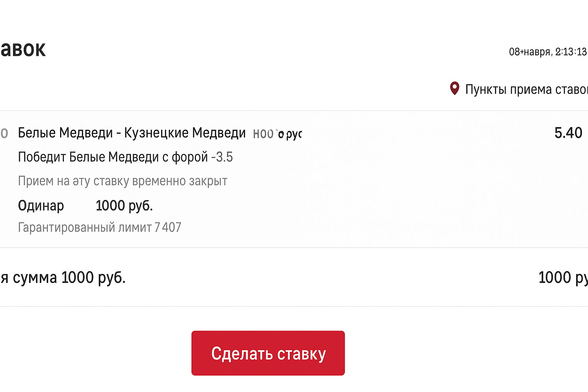Click the Н00 stake text near match name
Viewport: 588px width, 392px height.
click(263, 134)
